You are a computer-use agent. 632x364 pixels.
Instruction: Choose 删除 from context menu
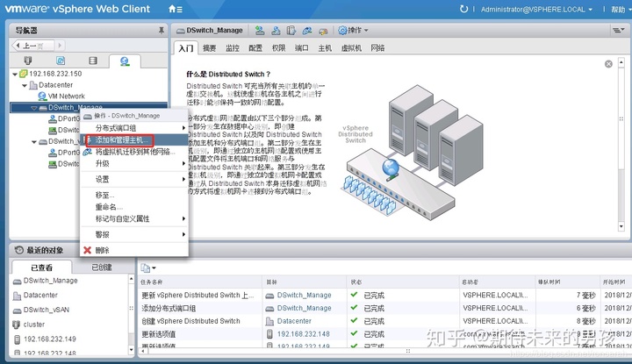134,250
